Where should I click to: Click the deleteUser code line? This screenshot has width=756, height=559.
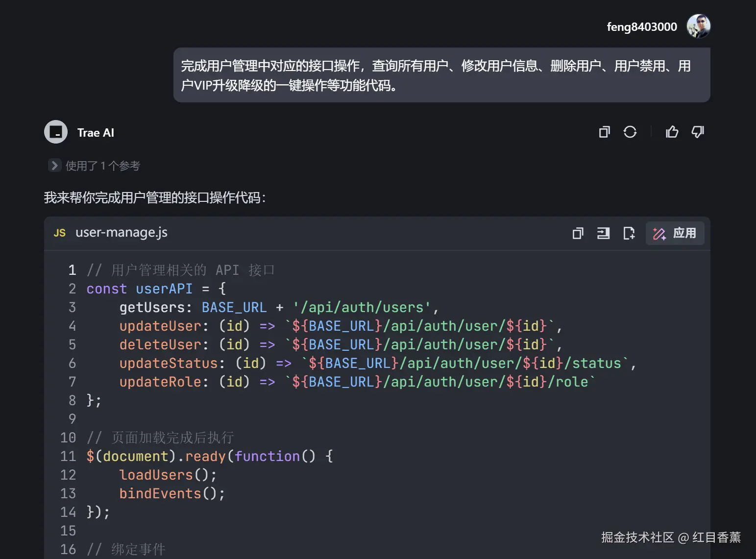341,344
